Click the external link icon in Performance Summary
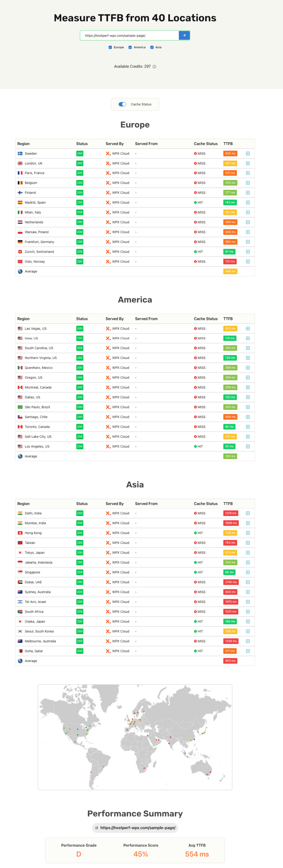Image resolution: width=283 pixels, height=868 pixels. pyautogui.click(x=96, y=828)
